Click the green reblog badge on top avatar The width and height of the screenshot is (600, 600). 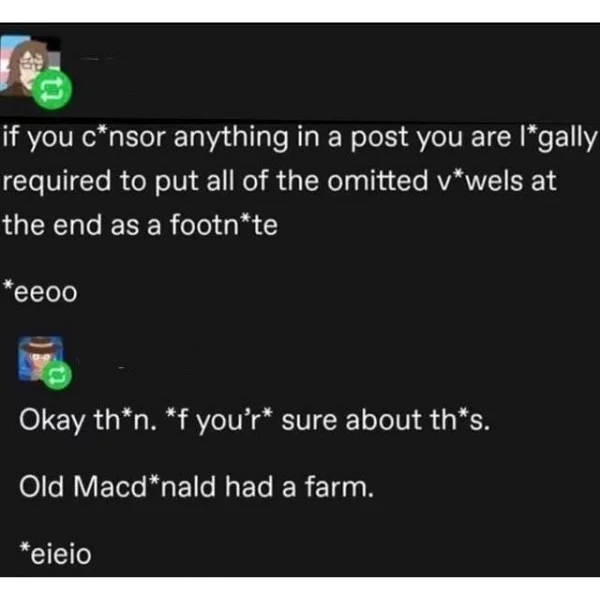pos(52,90)
